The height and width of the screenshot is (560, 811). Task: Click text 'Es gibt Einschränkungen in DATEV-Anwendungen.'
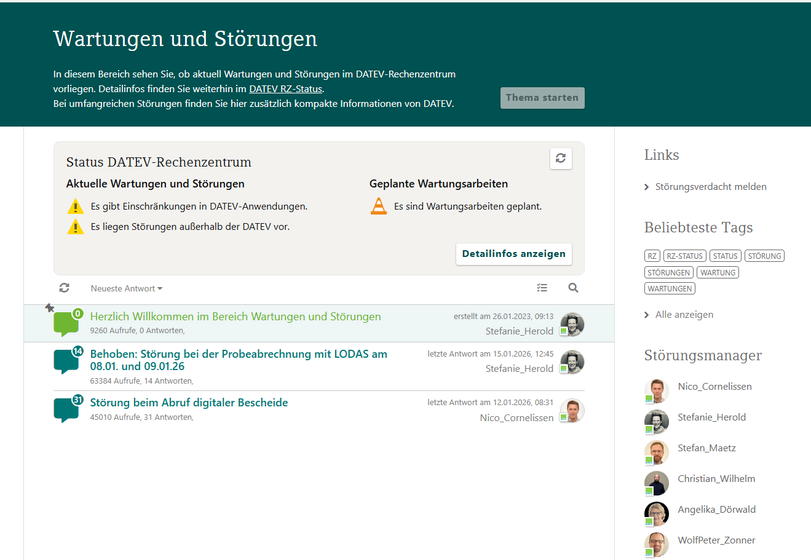[x=199, y=206]
